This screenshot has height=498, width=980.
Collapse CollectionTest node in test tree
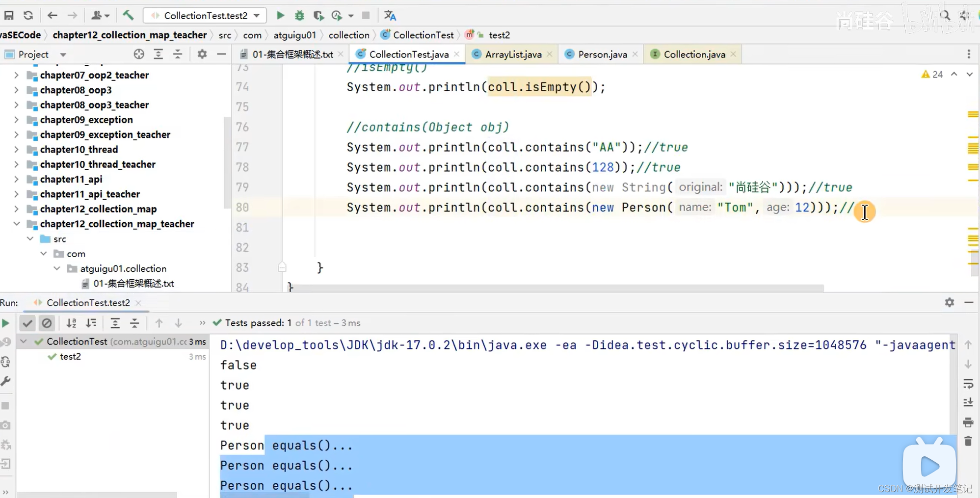click(x=23, y=341)
